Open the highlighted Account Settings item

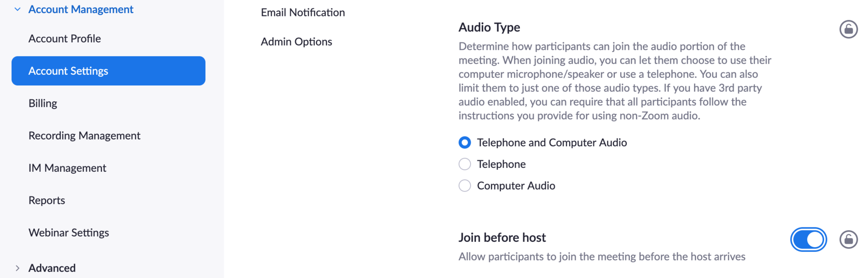[x=108, y=71]
